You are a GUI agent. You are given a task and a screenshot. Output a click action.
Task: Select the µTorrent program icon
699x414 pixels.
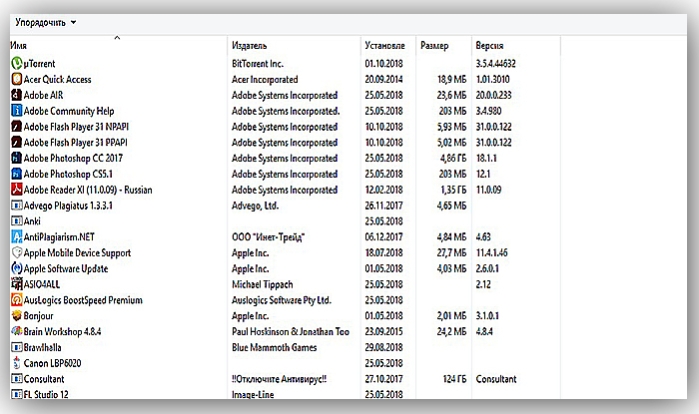coord(16,63)
